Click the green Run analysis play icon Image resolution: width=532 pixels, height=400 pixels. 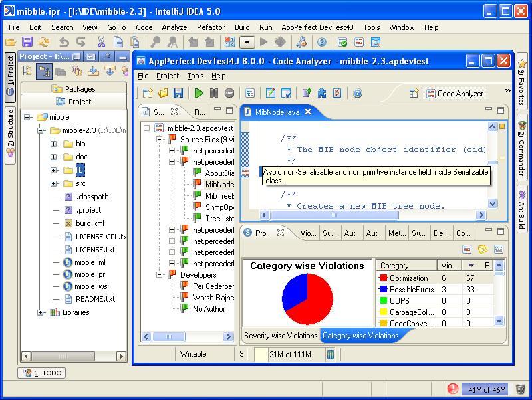pos(198,93)
